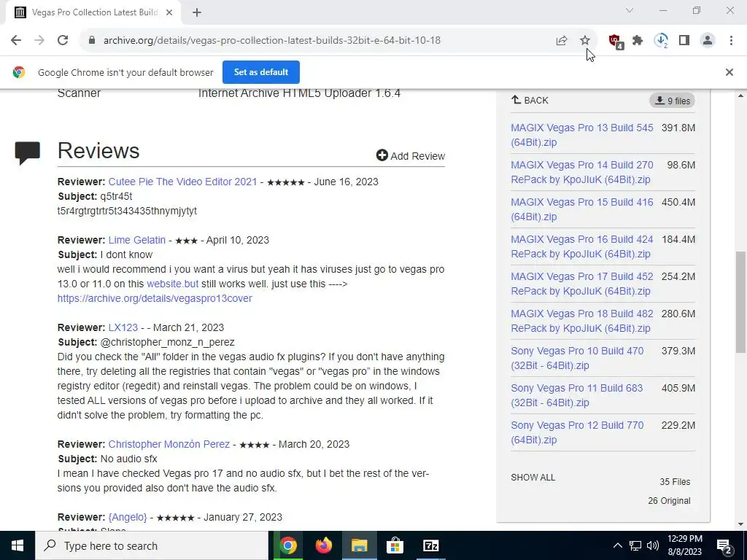Follow the website.but link

(172, 284)
